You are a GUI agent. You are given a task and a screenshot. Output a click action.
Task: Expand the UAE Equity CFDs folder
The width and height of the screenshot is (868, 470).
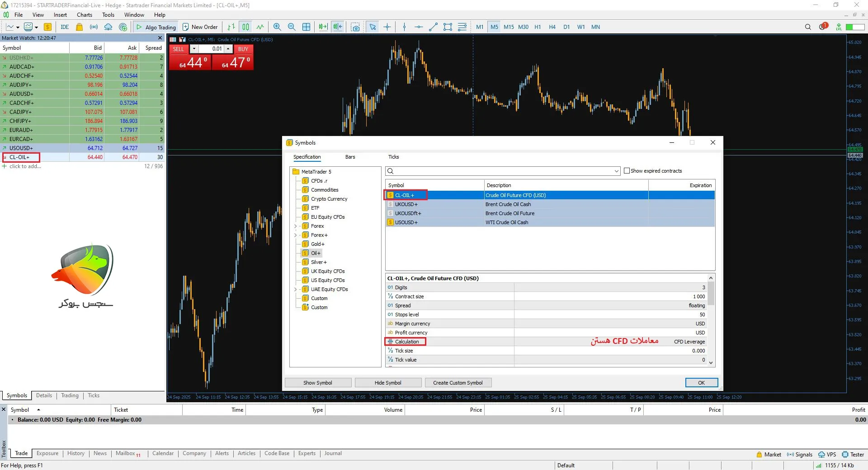click(296, 289)
